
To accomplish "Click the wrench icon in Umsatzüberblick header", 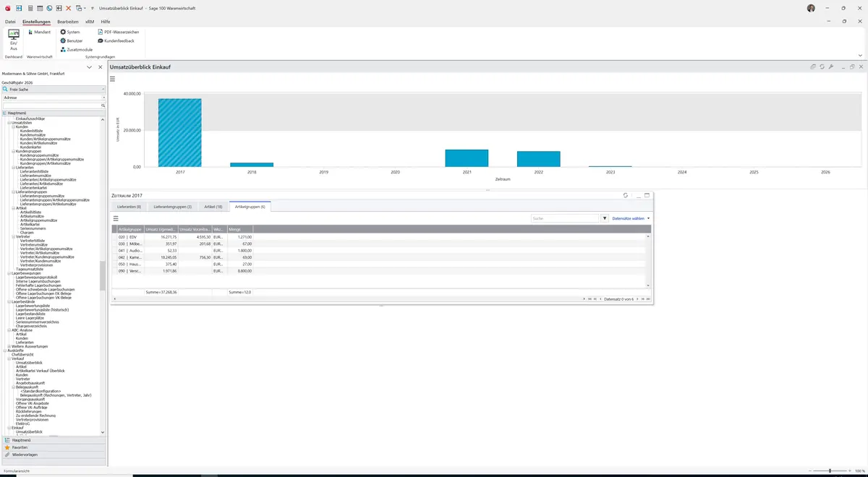I will pos(831,66).
